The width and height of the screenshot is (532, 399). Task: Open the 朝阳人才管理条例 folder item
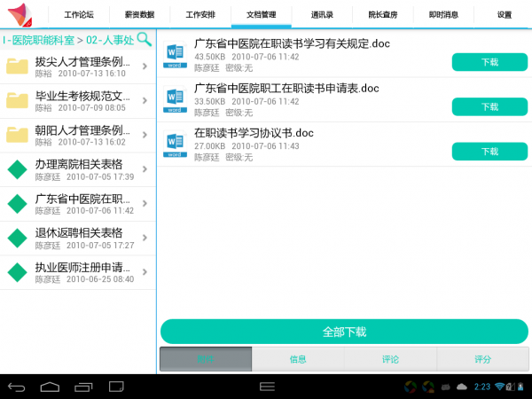coord(78,135)
